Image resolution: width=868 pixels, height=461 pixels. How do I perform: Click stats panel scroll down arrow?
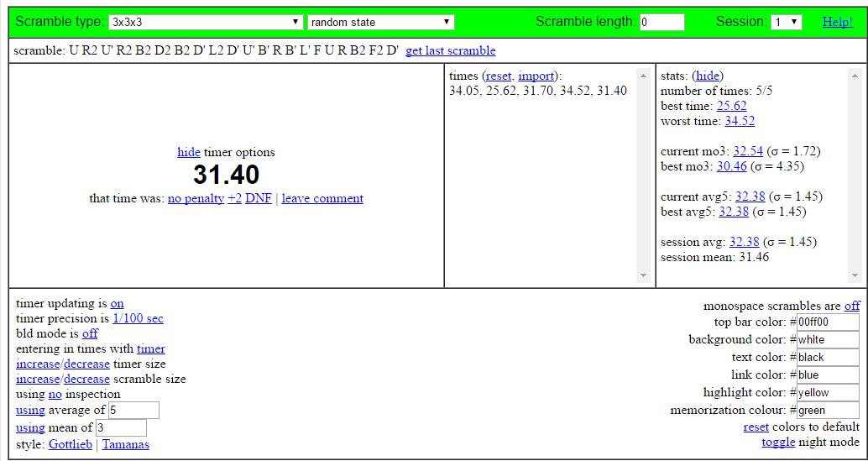pyautogui.click(x=855, y=275)
